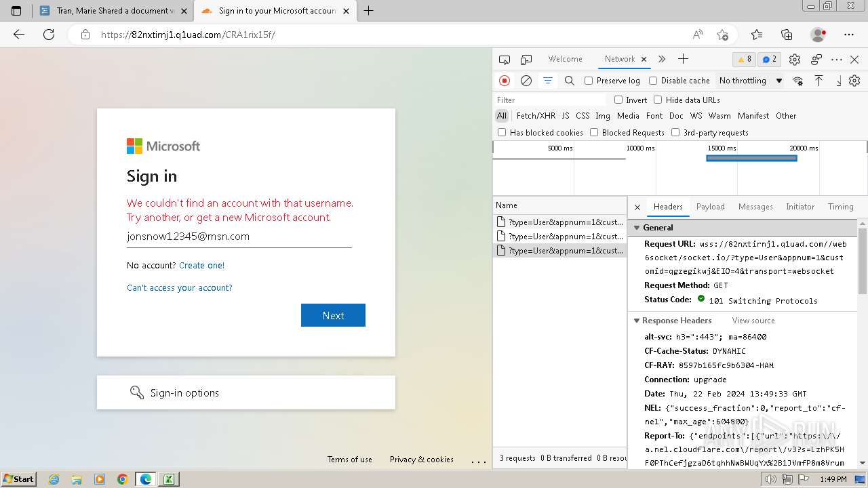
Task: Import HAR file upload arrow
Action: [819, 81]
